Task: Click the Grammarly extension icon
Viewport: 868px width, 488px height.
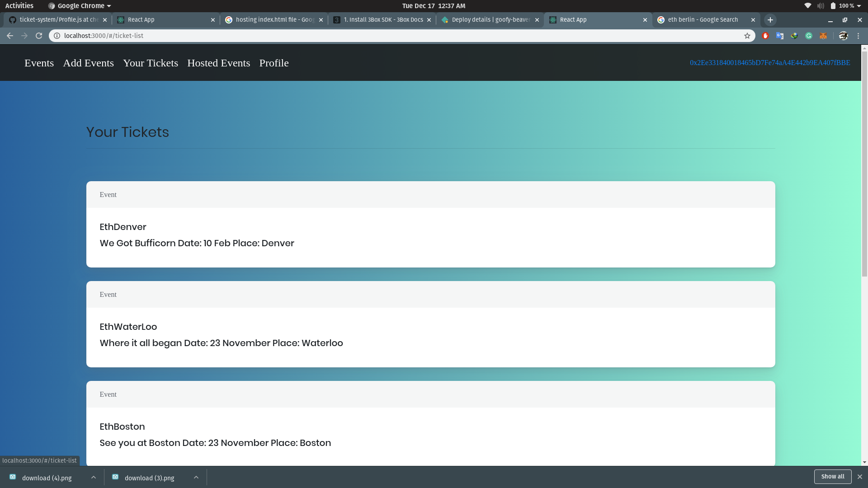Action: coord(809,36)
